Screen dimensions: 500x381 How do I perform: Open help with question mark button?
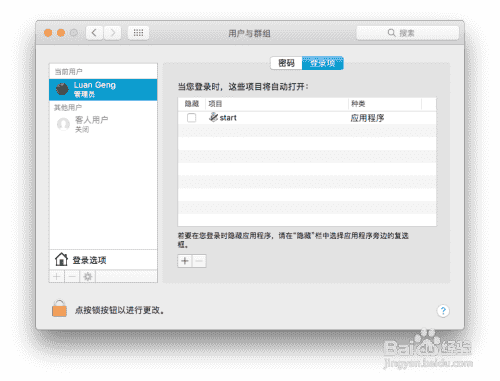pos(443,311)
